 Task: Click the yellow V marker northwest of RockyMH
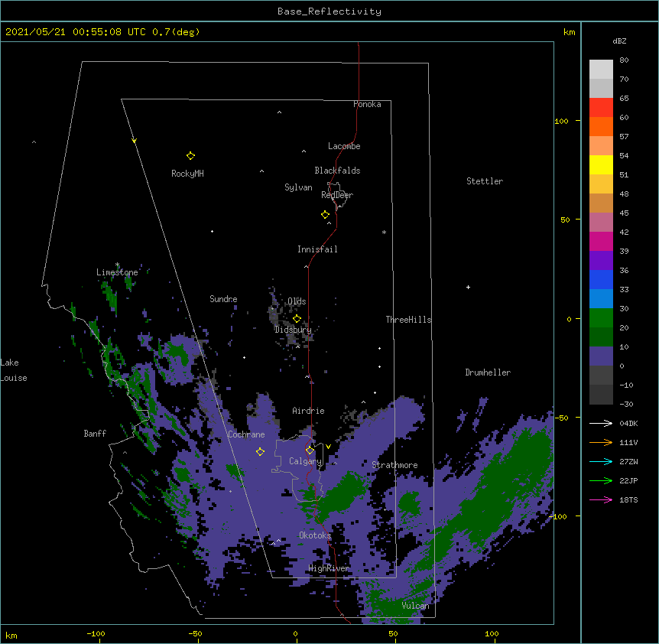click(x=134, y=141)
